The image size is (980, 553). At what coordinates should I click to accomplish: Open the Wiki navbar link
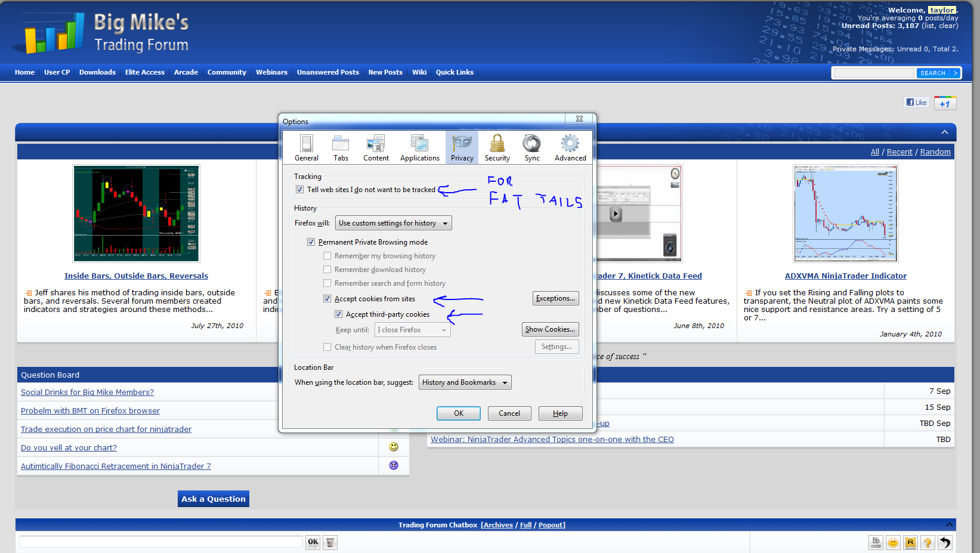(419, 72)
